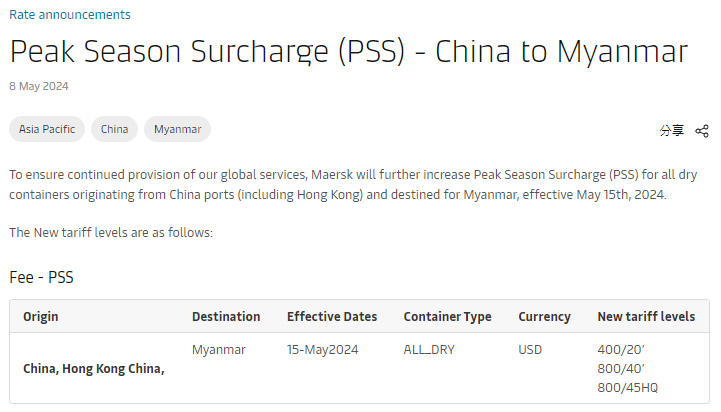This screenshot has height=412, width=721.
Task: Click the share network icon
Action: pos(702,131)
